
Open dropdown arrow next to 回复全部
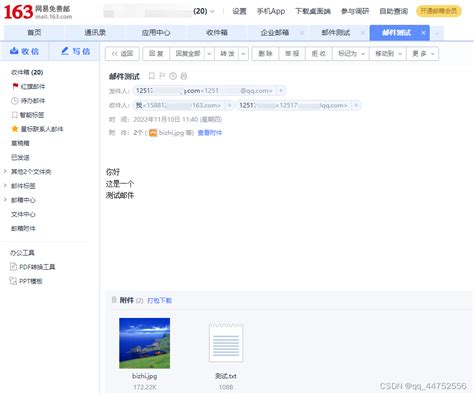pos(209,54)
